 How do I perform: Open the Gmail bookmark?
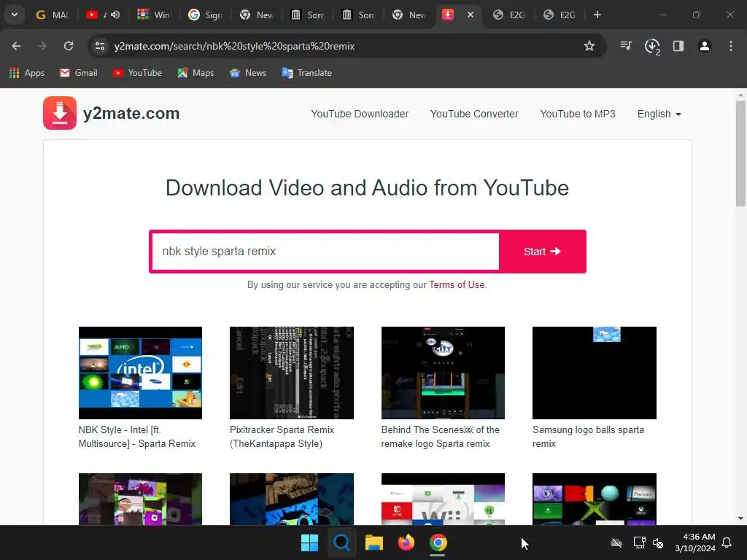click(79, 73)
